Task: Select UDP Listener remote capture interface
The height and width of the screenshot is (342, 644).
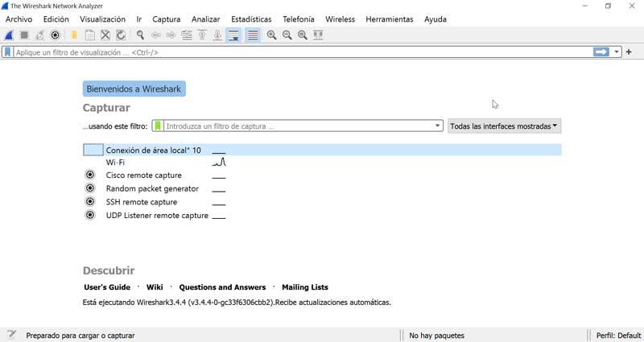Action: [x=157, y=216]
